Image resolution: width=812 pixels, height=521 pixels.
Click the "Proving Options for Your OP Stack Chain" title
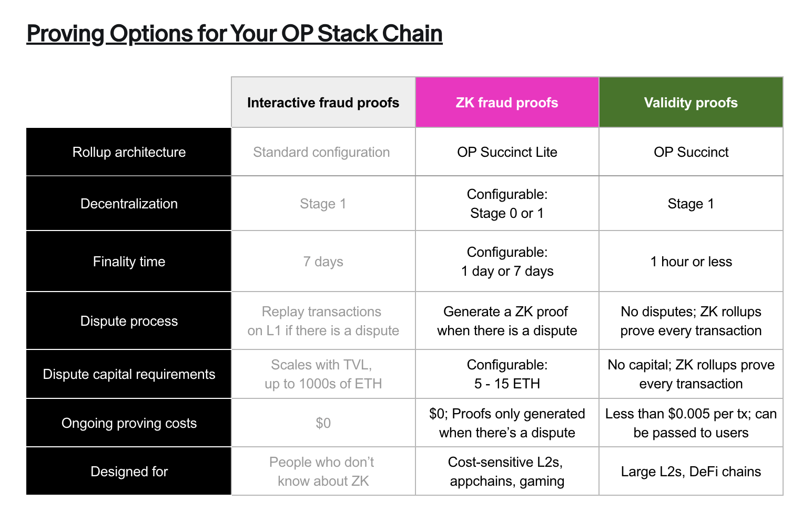click(234, 34)
